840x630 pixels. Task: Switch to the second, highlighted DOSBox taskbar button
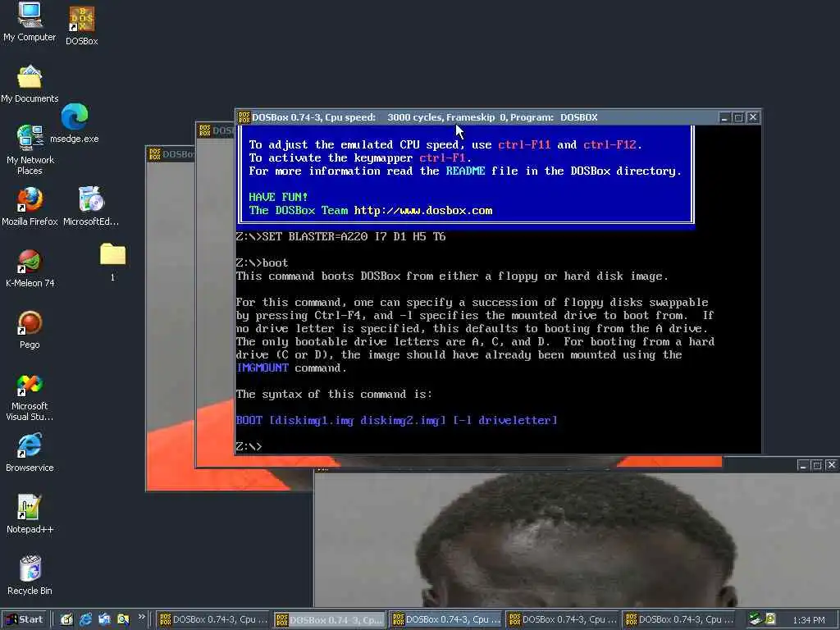(330, 619)
